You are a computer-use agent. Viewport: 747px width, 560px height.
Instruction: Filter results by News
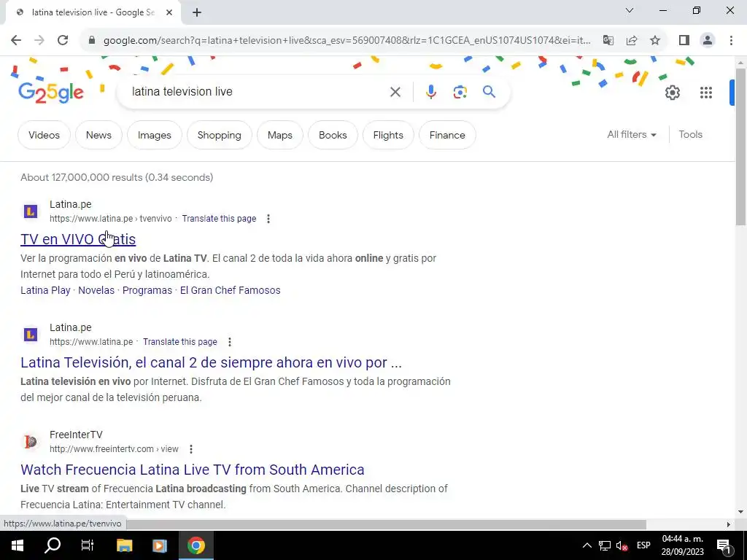pos(98,135)
